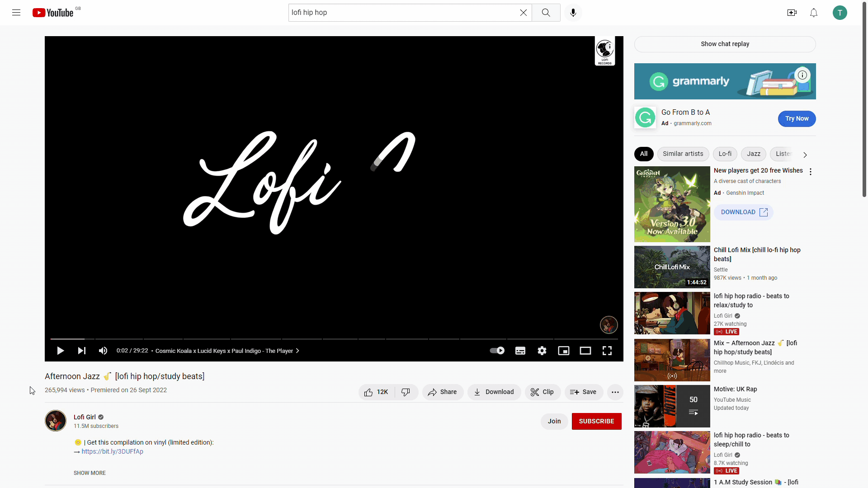Skip to the next video
868x488 pixels.
(82, 351)
